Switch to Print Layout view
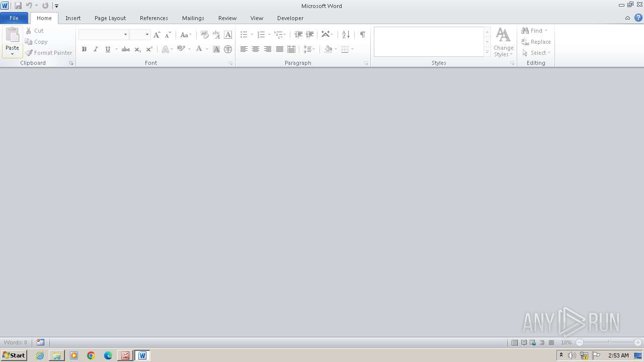 point(515,342)
